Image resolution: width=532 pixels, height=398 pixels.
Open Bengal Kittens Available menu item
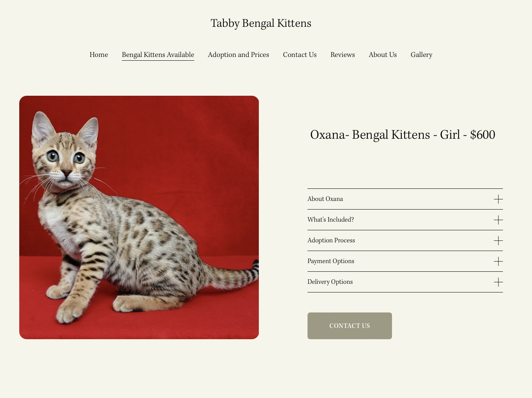158,55
